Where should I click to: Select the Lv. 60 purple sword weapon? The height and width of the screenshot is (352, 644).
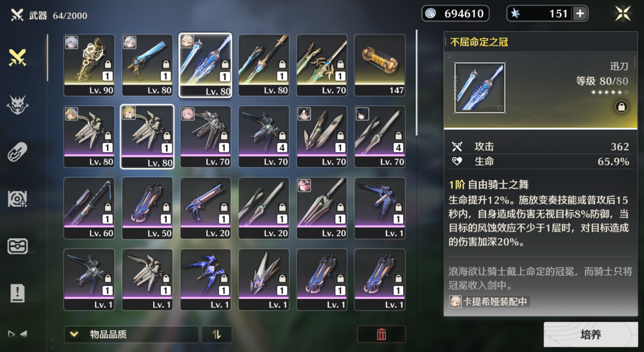(x=89, y=208)
